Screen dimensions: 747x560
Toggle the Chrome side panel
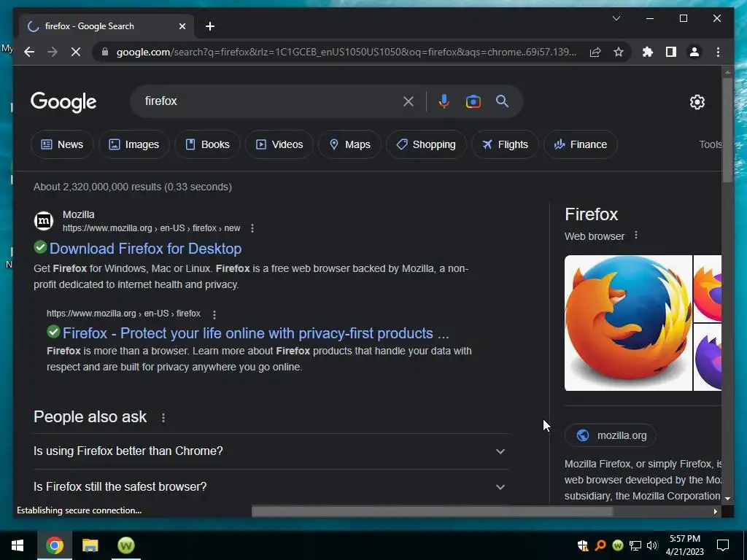tap(671, 52)
